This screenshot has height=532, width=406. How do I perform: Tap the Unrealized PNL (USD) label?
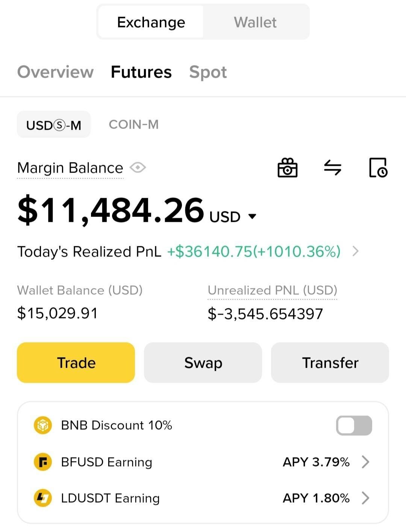(272, 290)
